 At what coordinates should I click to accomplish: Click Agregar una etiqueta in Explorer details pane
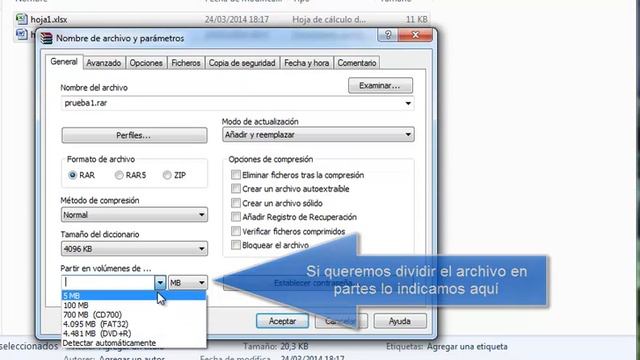tap(467, 347)
